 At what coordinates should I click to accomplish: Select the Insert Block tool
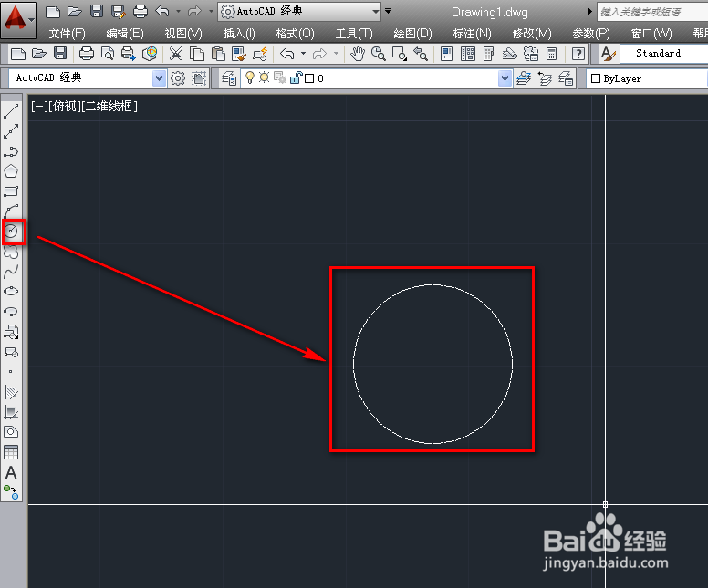pyautogui.click(x=11, y=332)
